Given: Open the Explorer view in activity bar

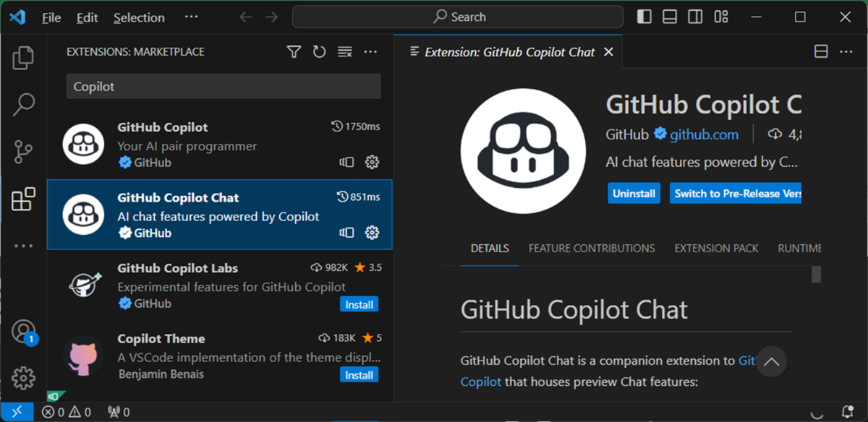Looking at the screenshot, I should click(23, 58).
